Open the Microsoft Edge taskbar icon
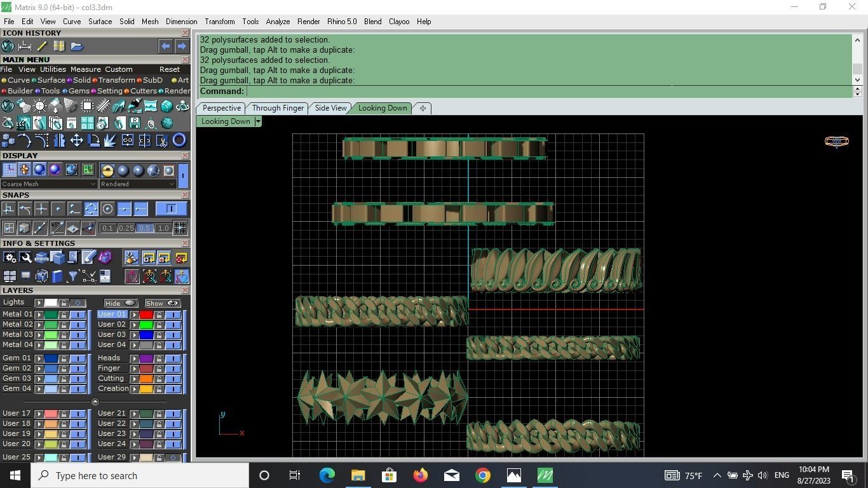The image size is (868, 488). pos(327,475)
